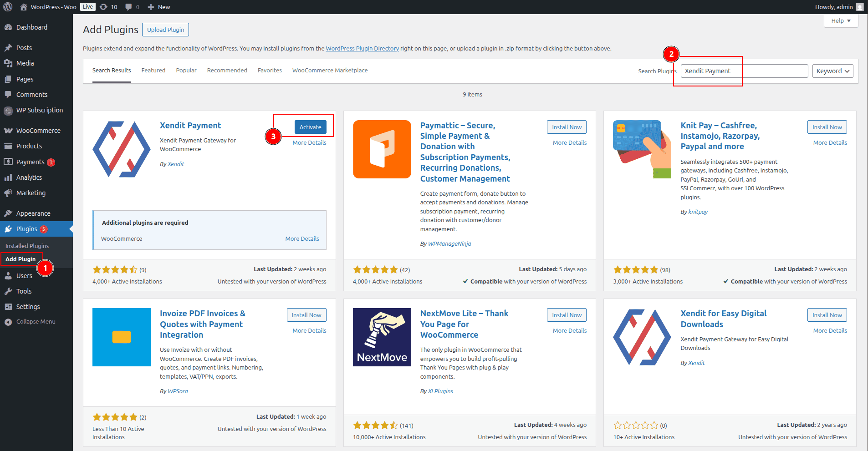Click the Upload Plugin button
Viewport: 868px width, 451px height.
(165, 30)
